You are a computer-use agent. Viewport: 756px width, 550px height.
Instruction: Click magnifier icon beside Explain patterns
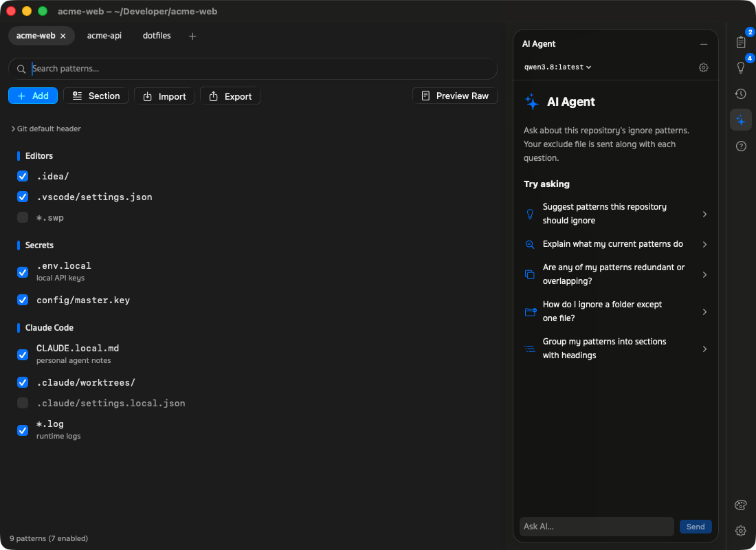529,244
